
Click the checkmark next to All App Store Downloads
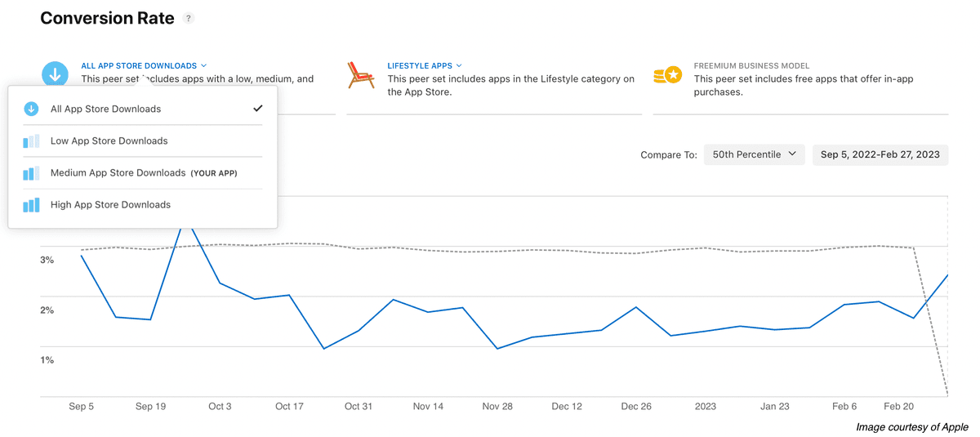coord(258,109)
